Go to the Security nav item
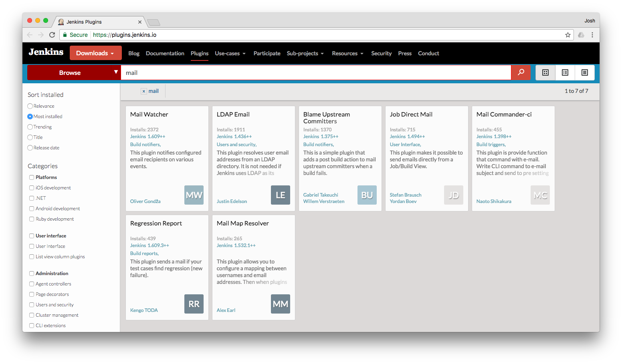This screenshot has height=364, width=622. pyautogui.click(x=381, y=53)
